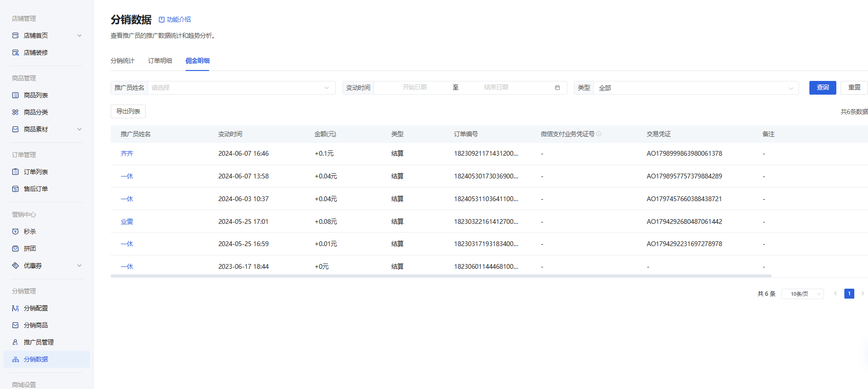Click the 店铺装修 sidebar icon
The image size is (868, 389).
[x=16, y=53]
